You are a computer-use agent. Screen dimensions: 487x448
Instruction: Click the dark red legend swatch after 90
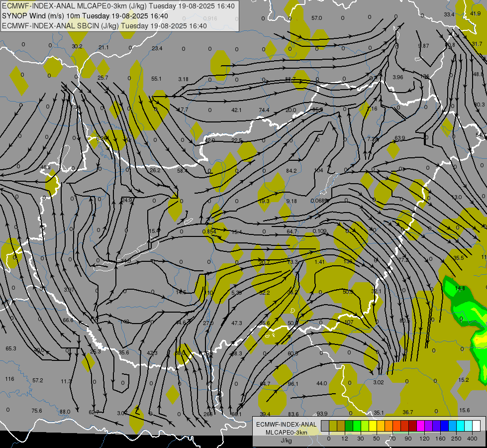[413, 426]
